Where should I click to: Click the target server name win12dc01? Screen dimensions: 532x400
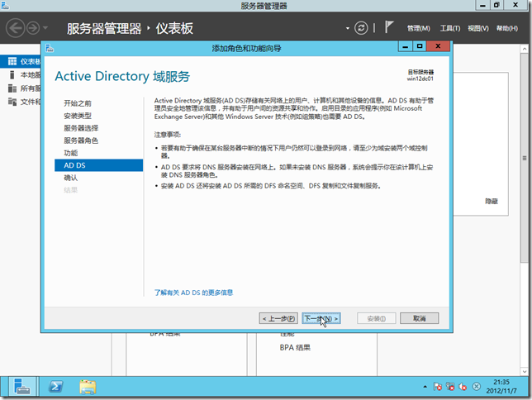(420, 79)
